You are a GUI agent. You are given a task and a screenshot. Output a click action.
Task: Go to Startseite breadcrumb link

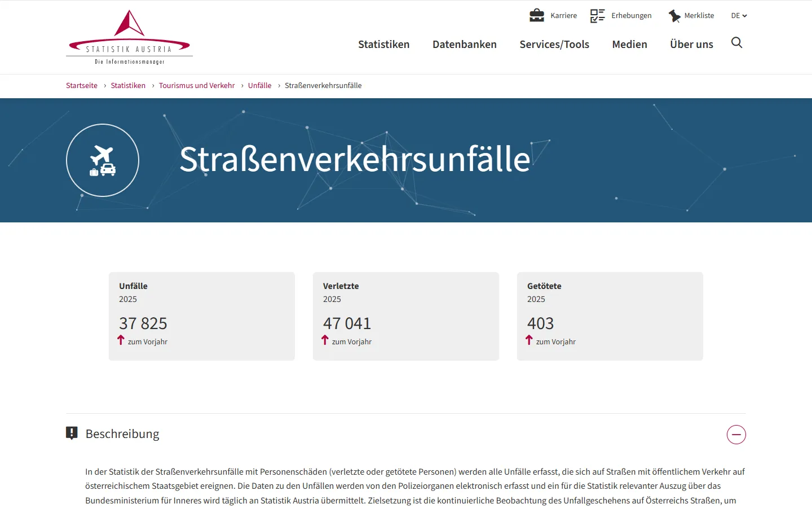pyautogui.click(x=82, y=86)
